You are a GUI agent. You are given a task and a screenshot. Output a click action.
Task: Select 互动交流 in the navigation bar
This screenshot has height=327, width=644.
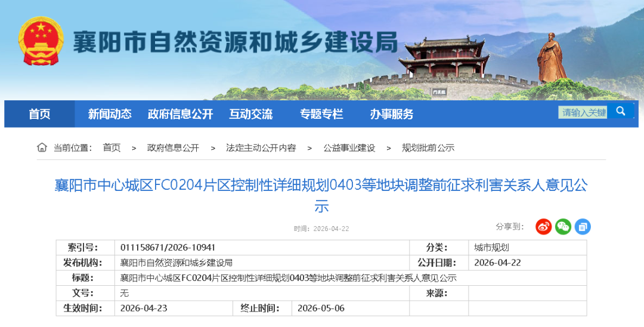[250, 114]
